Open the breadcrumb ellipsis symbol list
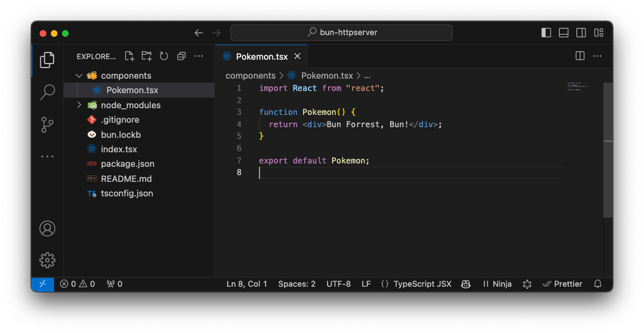Image resolution: width=644 pixels, height=333 pixels. point(367,76)
